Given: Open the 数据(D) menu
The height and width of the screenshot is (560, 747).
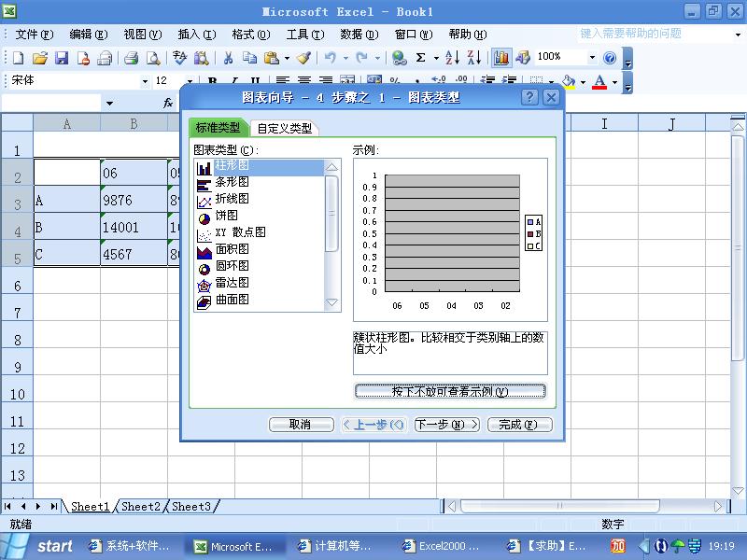Looking at the screenshot, I should 359,35.
